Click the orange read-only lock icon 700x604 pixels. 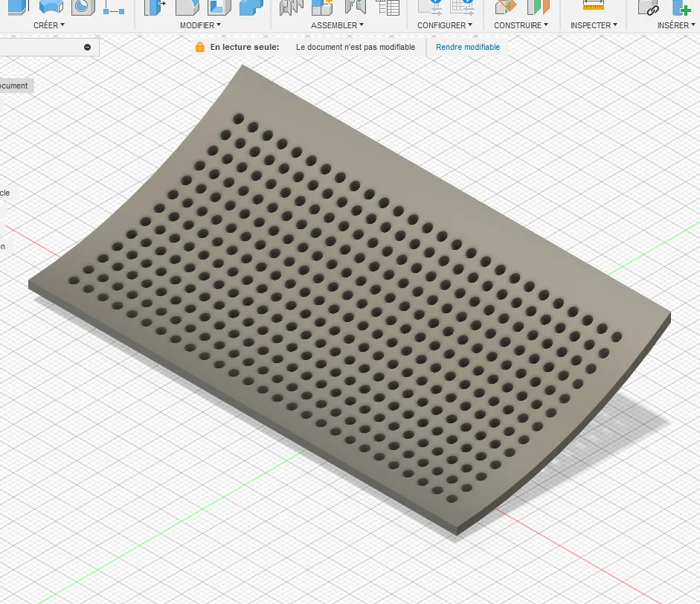tap(200, 47)
